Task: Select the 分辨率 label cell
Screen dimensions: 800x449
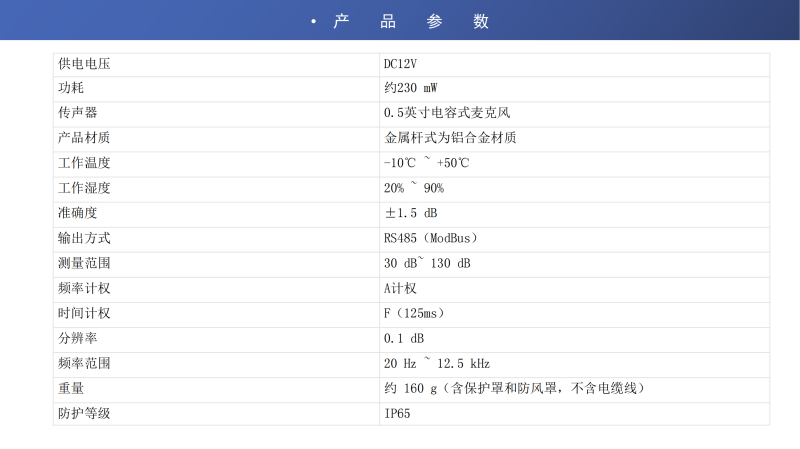Action: pyautogui.click(x=78, y=338)
